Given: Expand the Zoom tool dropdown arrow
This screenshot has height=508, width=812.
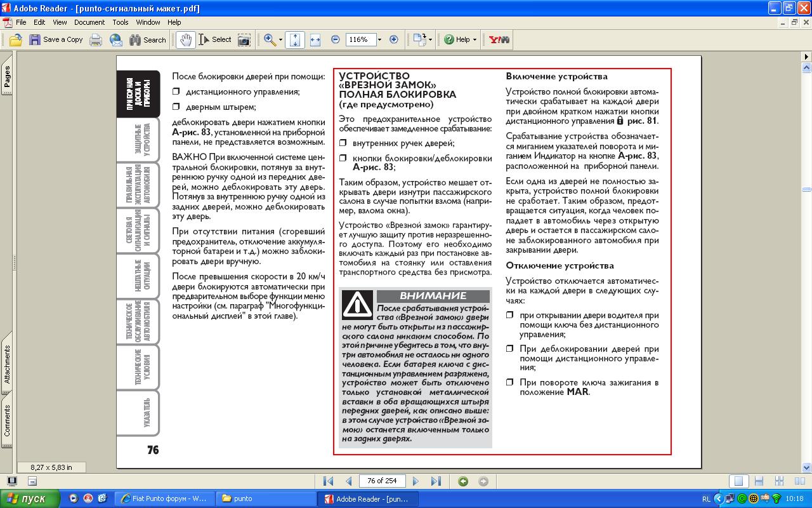Looking at the screenshot, I should (280, 39).
